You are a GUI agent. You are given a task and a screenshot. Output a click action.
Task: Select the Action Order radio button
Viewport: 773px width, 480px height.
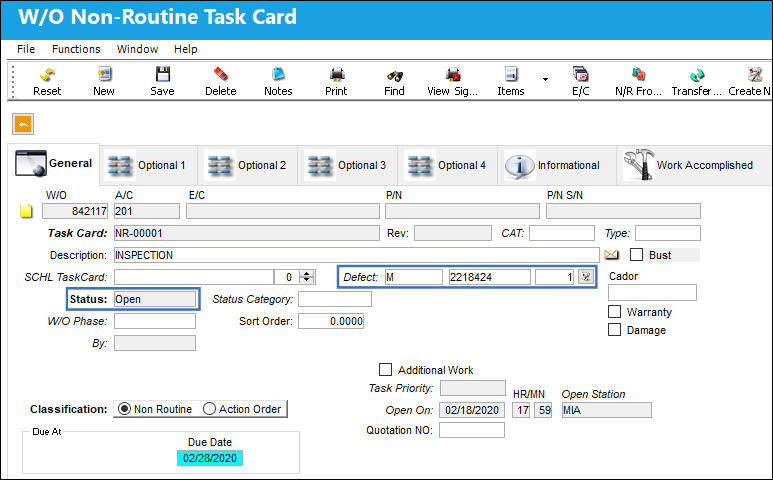pos(210,409)
